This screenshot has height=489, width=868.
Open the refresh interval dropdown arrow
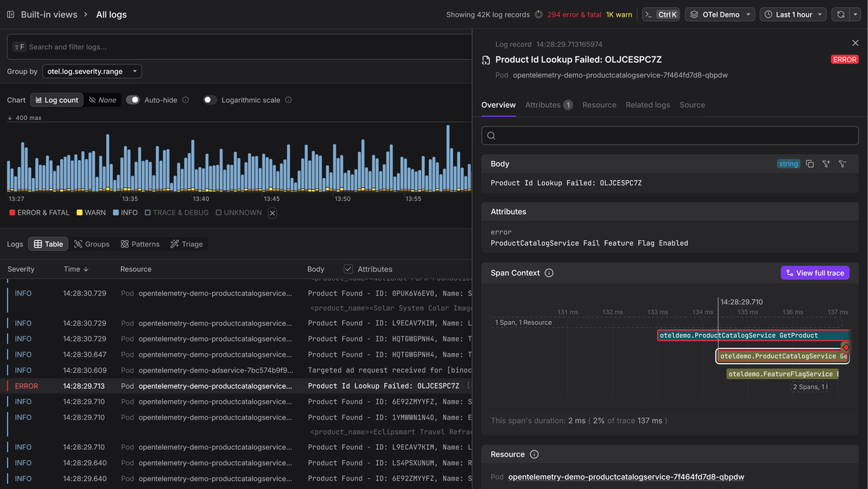856,14
